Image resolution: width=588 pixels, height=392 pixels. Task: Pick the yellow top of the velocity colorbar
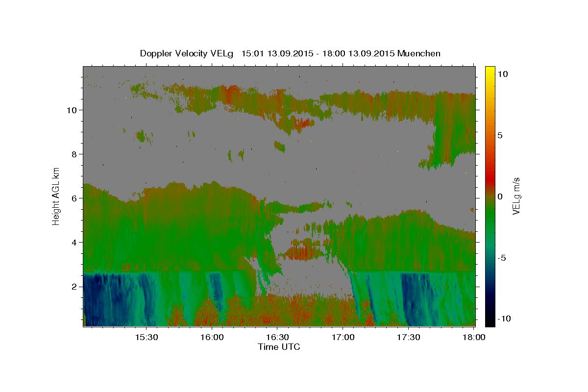[x=490, y=71]
